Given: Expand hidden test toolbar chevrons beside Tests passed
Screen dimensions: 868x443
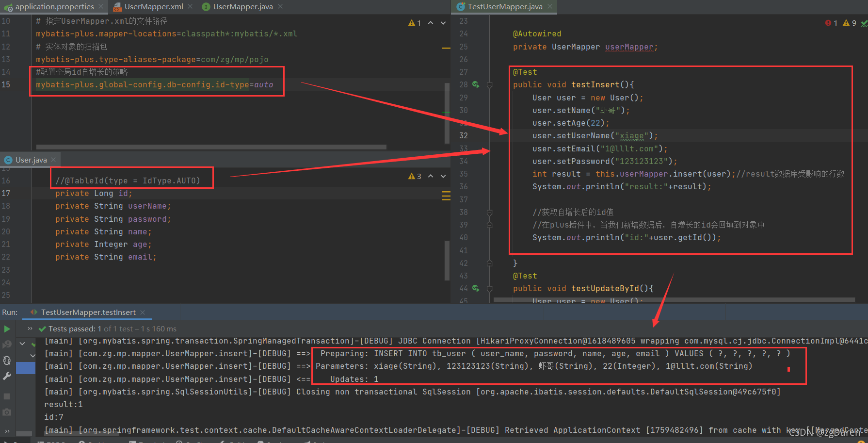Looking at the screenshot, I should 30,328.
